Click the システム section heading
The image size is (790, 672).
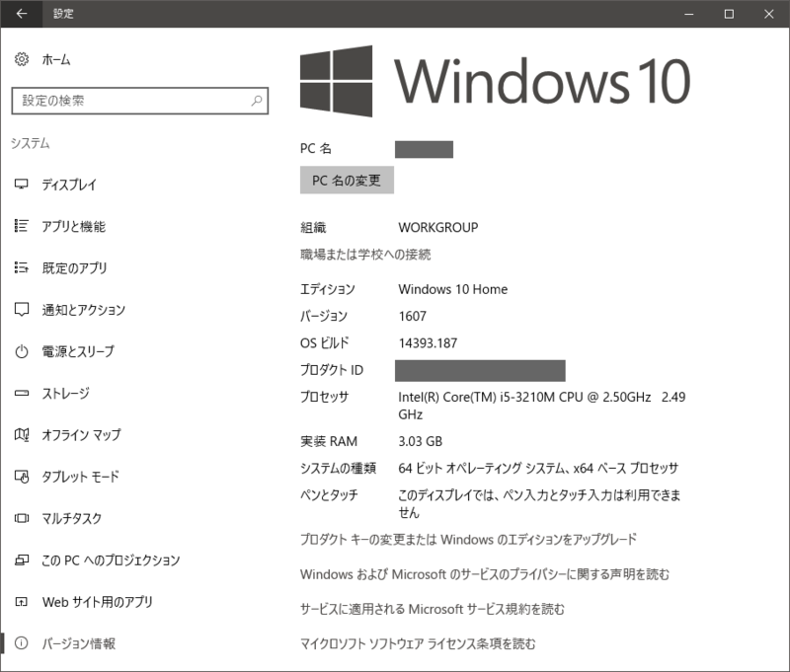coord(31,143)
